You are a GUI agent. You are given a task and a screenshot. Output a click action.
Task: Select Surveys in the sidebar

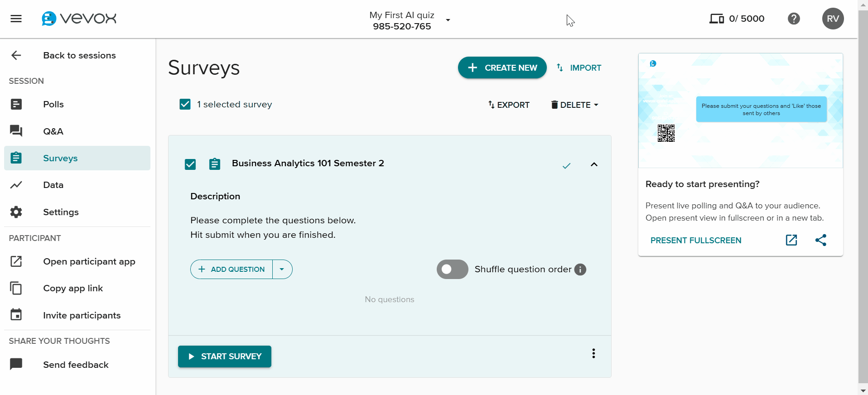tap(77, 158)
